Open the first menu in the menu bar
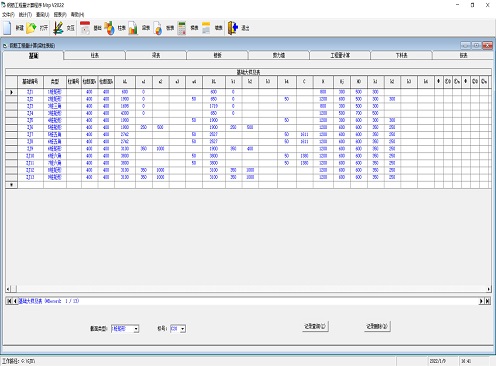The height and width of the screenshot is (366, 496). [x=8, y=15]
